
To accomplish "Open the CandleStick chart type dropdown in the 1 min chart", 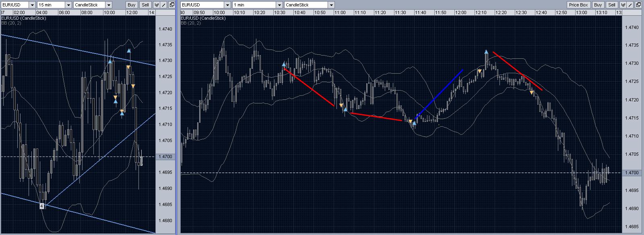I will [x=309, y=5].
